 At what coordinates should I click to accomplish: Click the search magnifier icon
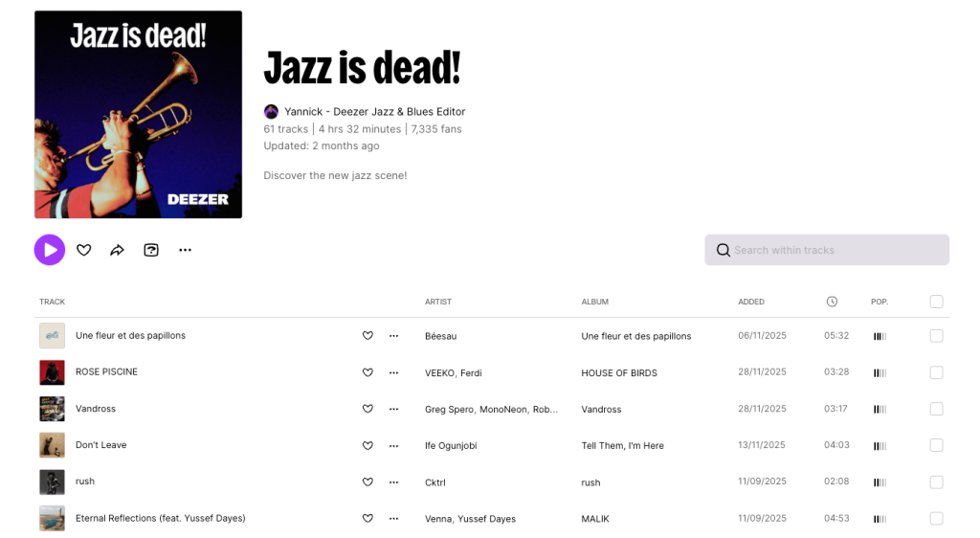click(x=724, y=250)
